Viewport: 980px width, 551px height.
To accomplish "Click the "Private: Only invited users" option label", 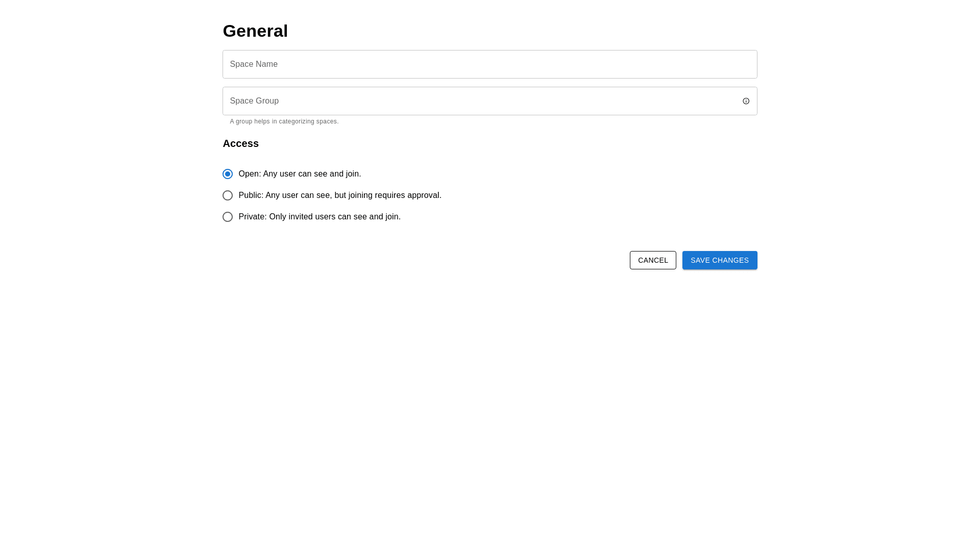I will tap(319, 217).
